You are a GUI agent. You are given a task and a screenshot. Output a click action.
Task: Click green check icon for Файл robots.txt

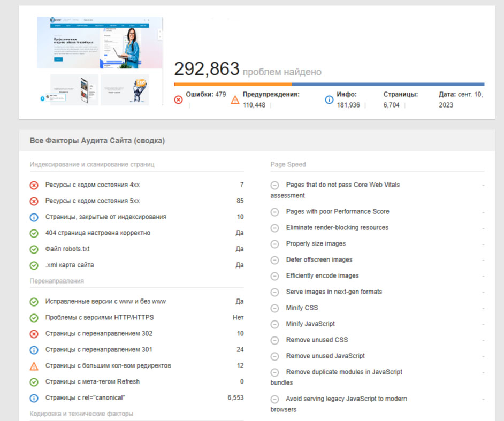(34, 249)
